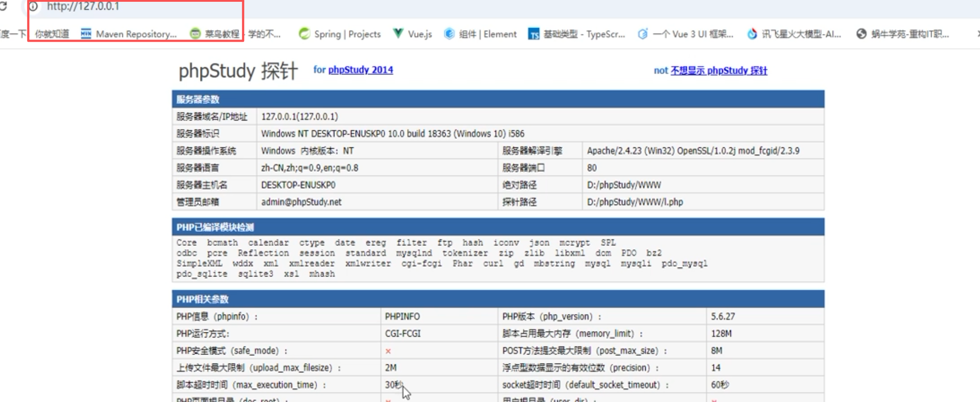
Task: Click the PHP已编译模块检测 section header
Action: pos(498,227)
